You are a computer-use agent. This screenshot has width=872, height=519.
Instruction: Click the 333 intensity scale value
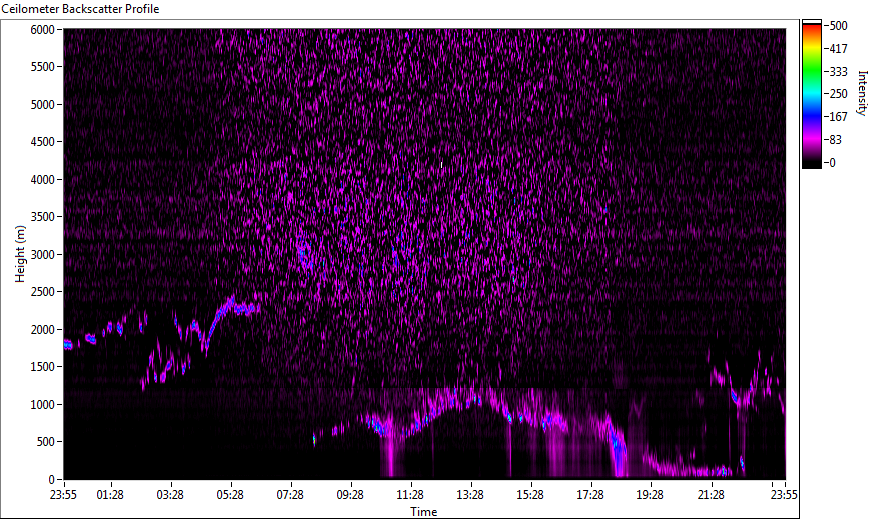click(x=838, y=71)
